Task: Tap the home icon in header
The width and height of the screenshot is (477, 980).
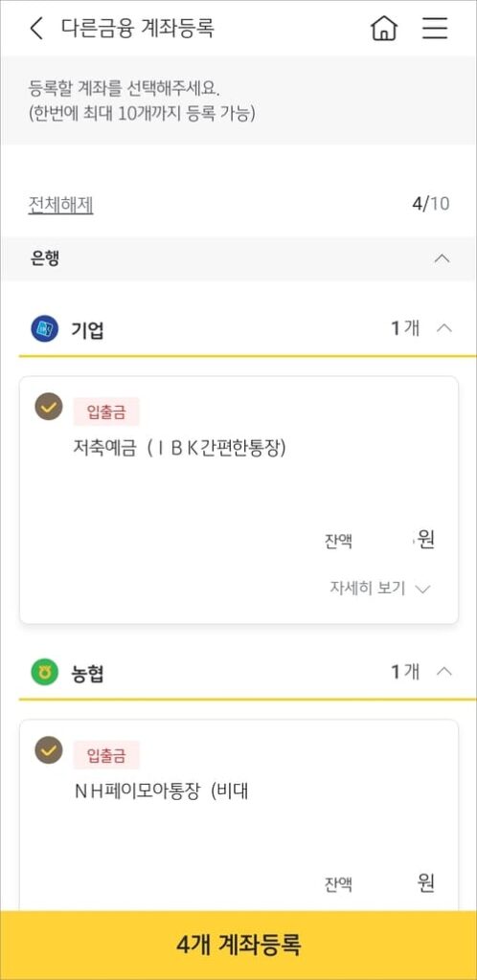Action: point(384,28)
